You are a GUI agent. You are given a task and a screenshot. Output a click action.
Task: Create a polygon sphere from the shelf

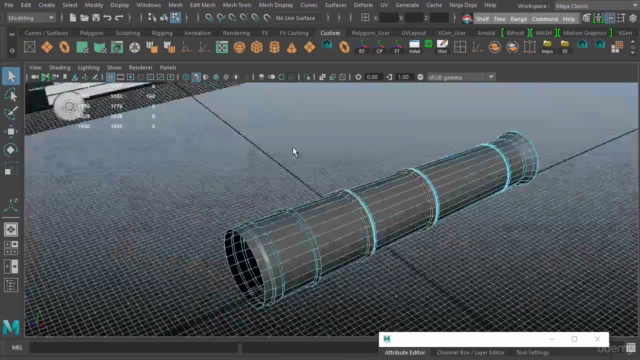(239, 47)
